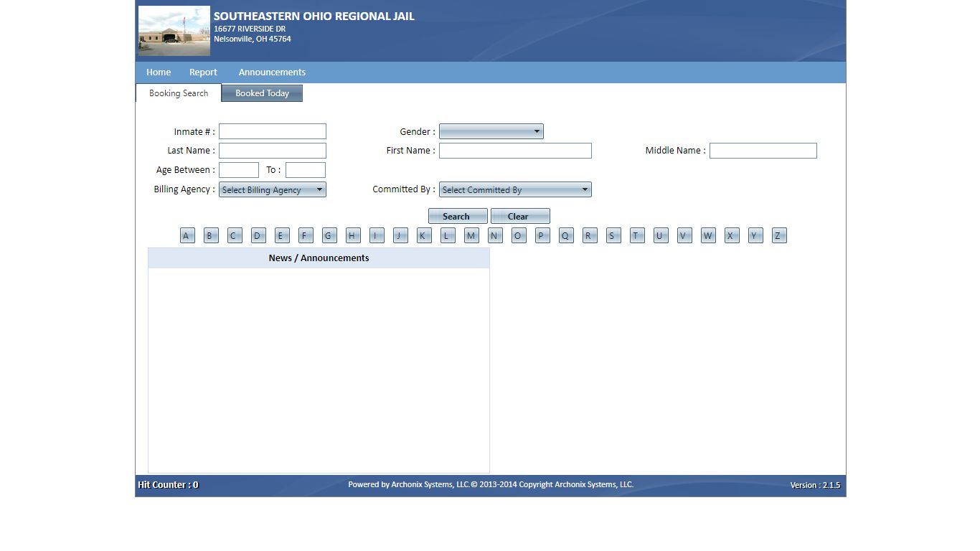Filter inmates by letter E
The image size is (980, 551).
(x=282, y=235)
